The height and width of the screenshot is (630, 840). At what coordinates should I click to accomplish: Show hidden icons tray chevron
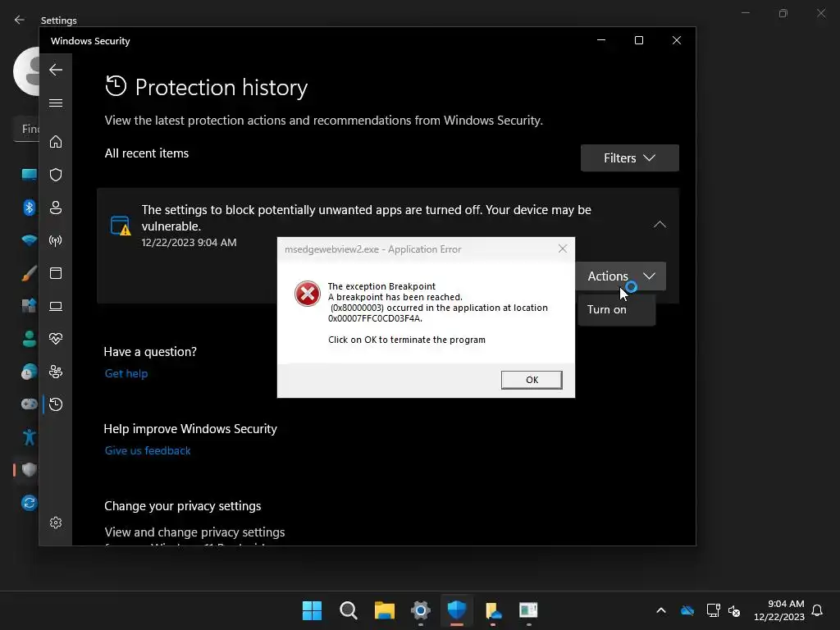tap(661, 610)
